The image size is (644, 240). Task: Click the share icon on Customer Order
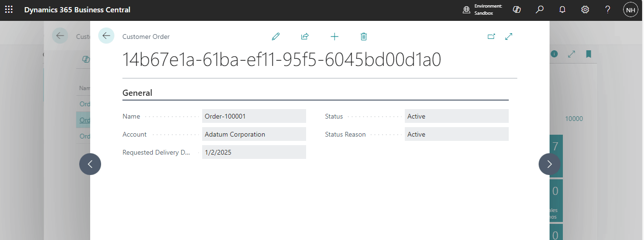pyautogui.click(x=305, y=37)
